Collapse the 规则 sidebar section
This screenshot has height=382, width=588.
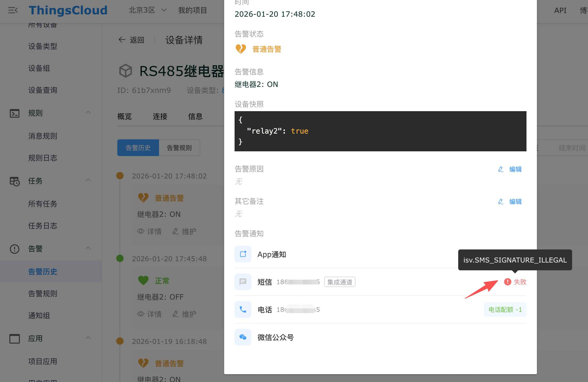[88, 112]
